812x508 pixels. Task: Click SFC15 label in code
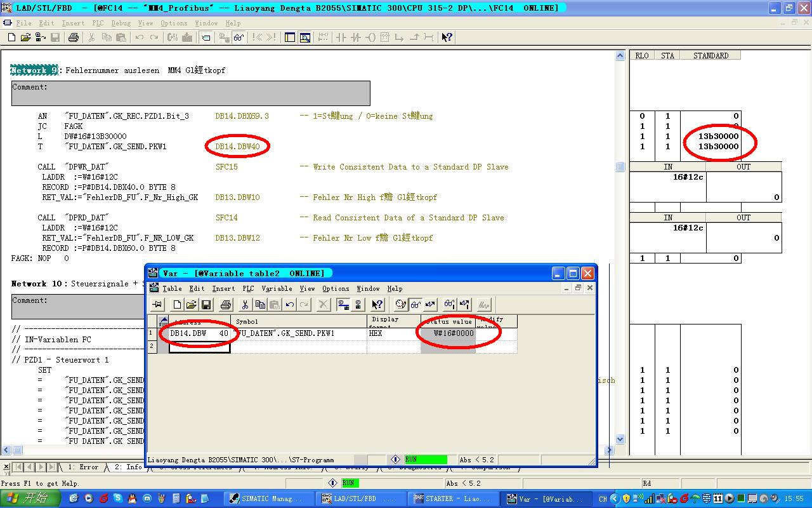226,167
